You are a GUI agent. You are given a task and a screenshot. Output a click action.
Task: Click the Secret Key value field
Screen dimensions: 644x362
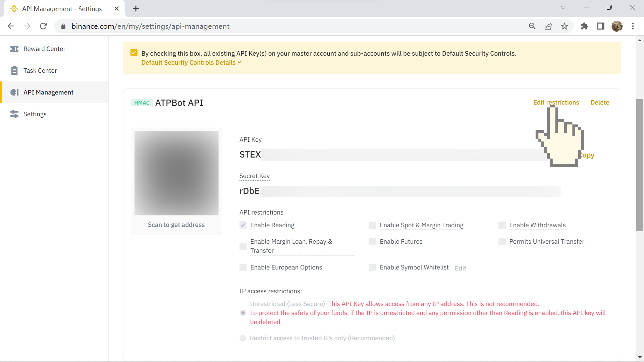400,191
